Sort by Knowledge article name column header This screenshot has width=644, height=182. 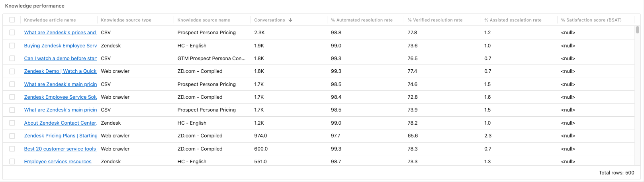50,20
